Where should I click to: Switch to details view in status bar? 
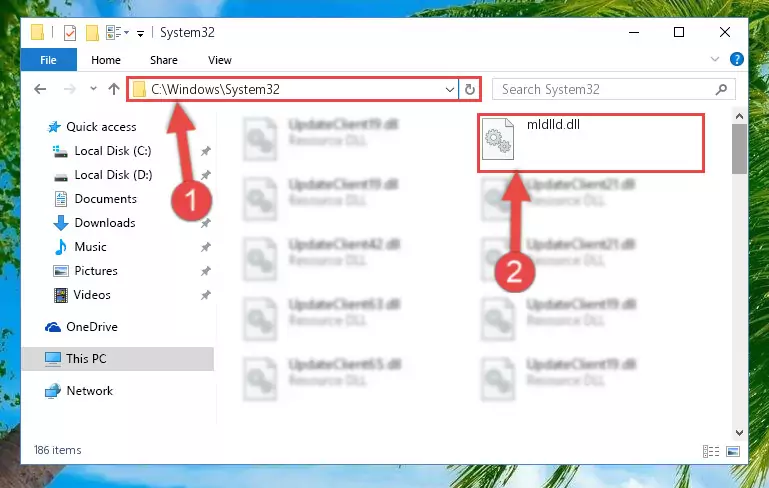[x=711, y=451]
